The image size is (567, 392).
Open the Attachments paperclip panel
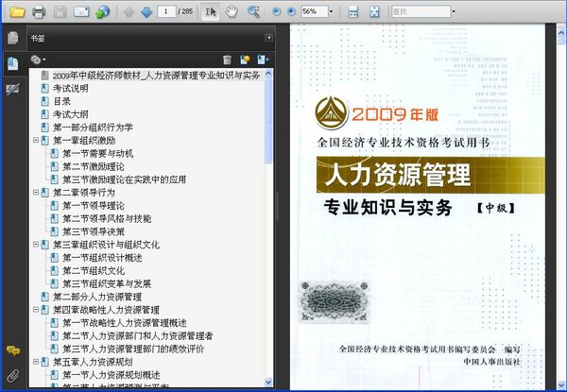coord(13,376)
